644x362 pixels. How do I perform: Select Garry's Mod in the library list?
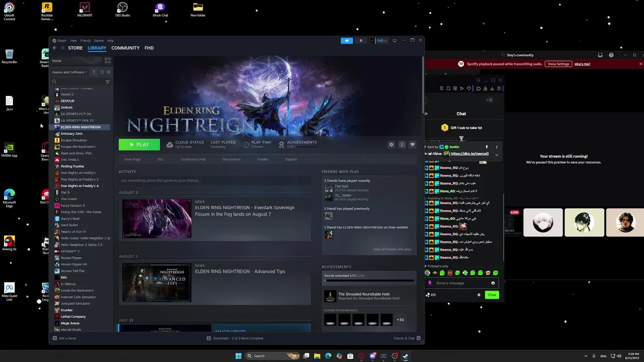pyautogui.click(x=70, y=219)
